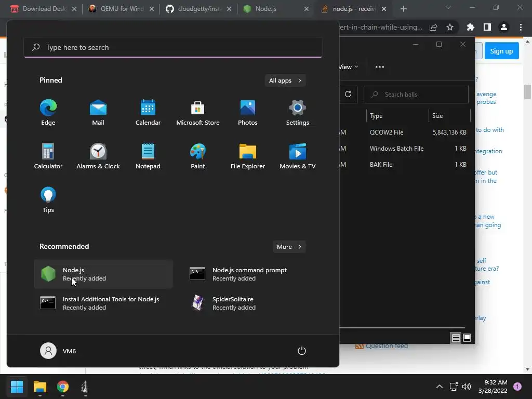
Task: Open Chrome three-dot menu
Action: [x=521, y=28]
